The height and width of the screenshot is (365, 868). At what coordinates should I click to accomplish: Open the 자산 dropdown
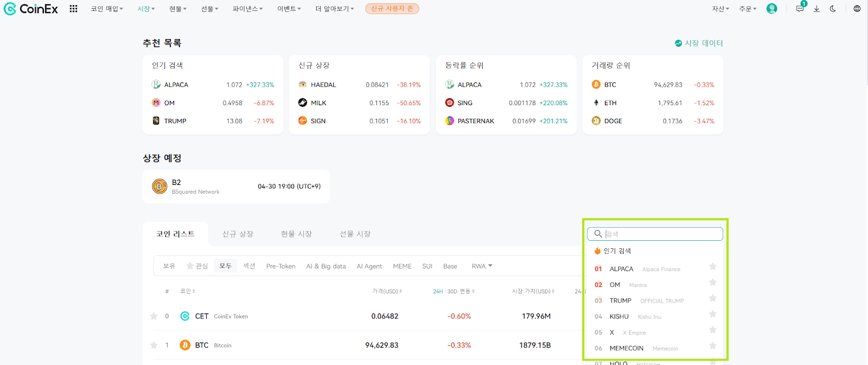click(720, 9)
